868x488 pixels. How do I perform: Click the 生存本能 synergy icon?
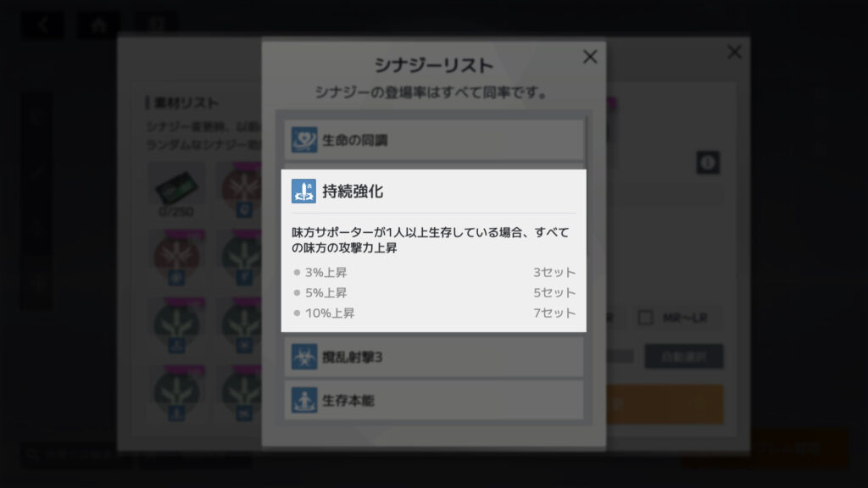[x=304, y=400]
